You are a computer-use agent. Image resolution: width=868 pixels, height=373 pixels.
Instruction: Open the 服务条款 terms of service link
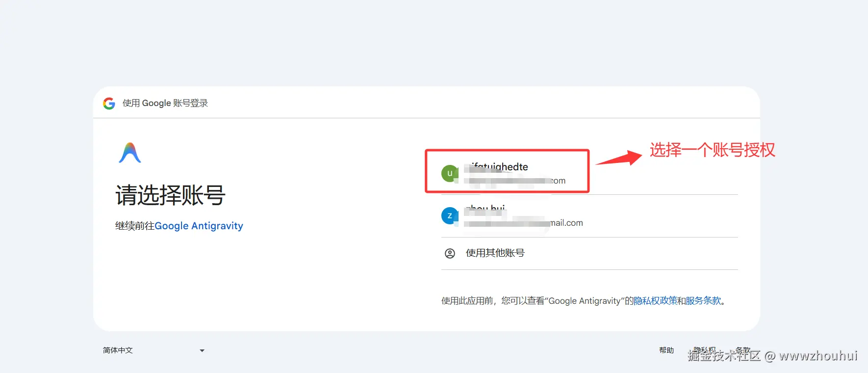pyautogui.click(x=703, y=300)
